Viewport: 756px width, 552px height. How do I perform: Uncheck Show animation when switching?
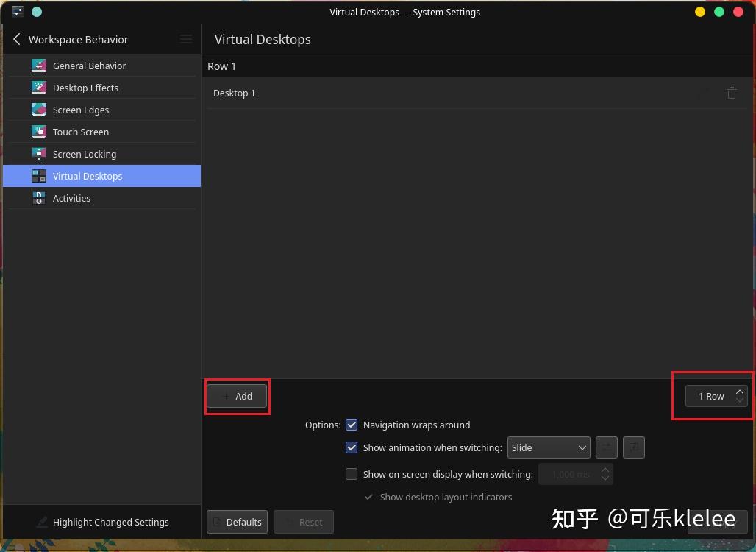pyautogui.click(x=352, y=447)
